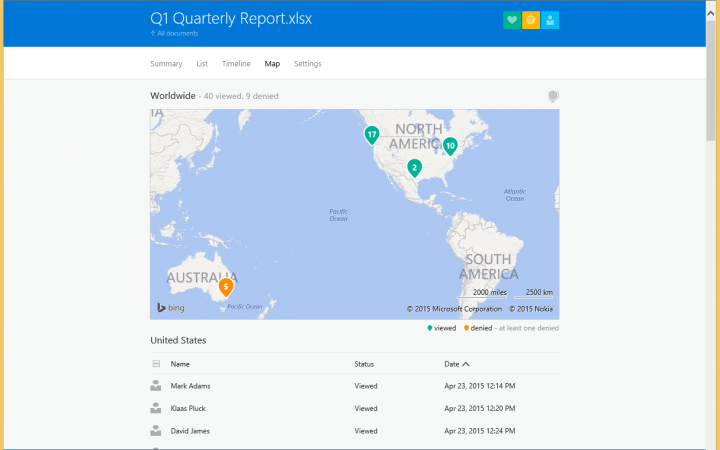Click the David James name

click(190, 431)
